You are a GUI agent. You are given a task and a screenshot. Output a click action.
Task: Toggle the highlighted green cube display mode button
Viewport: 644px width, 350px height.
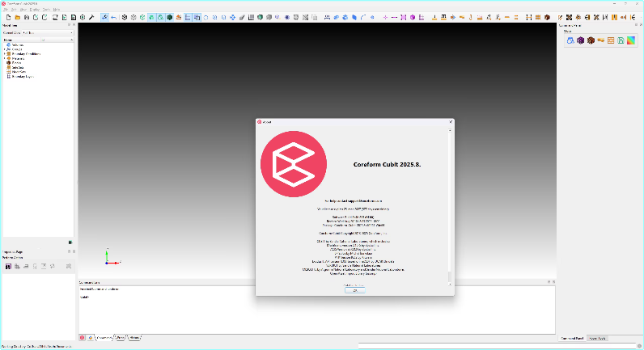click(x=151, y=17)
